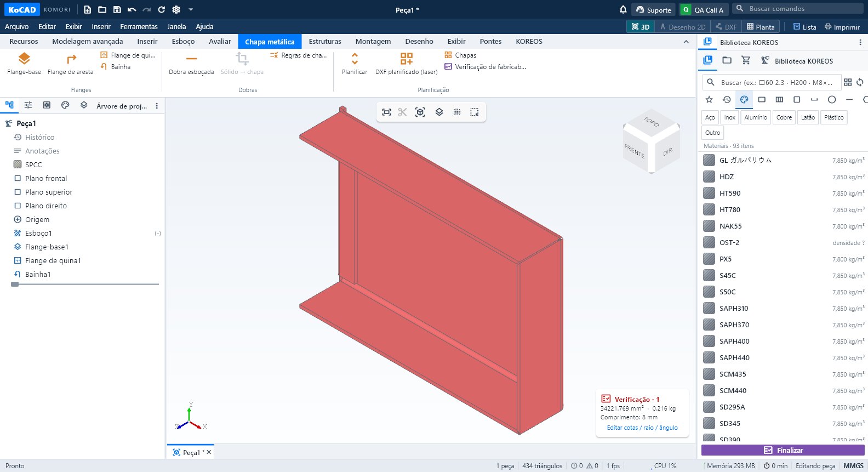Viewport: 868px width, 472px height.
Task: Open the Biblioteca KOREOS options menu
Action: [x=860, y=42]
